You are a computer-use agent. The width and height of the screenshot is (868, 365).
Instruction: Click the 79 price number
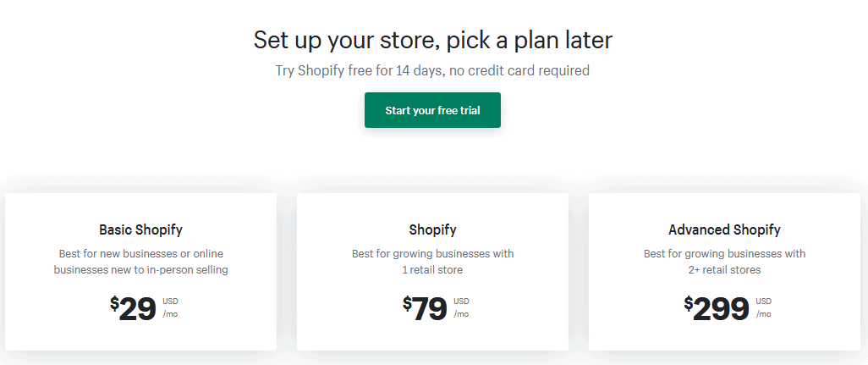430,310
